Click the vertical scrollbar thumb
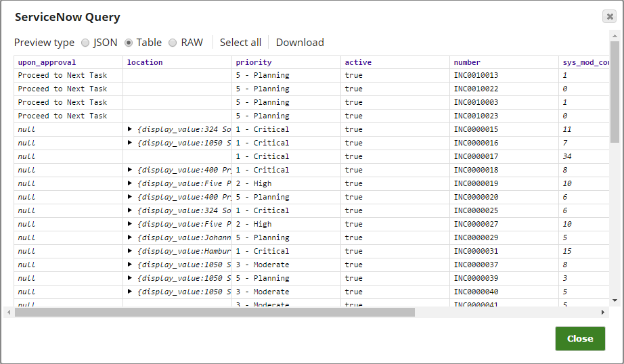This screenshot has width=624, height=364. [x=615, y=91]
